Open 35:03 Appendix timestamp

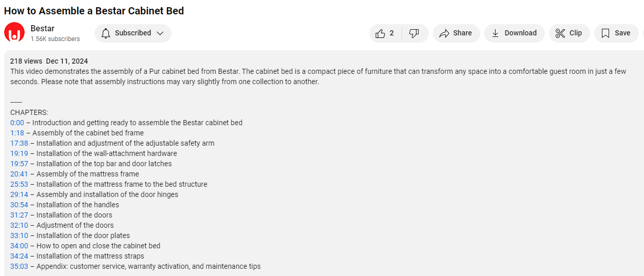pyautogui.click(x=19, y=266)
